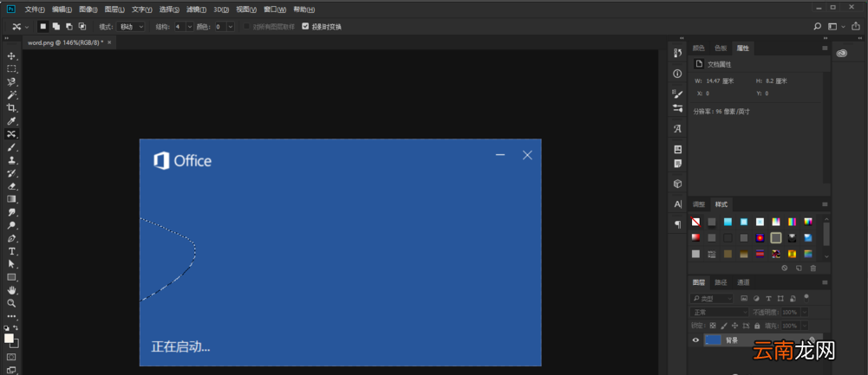
Task: Select the Crop tool
Action: pyautogui.click(x=11, y=108)
